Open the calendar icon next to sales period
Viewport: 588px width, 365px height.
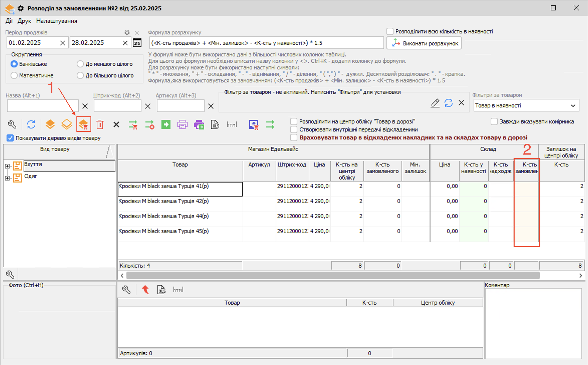point(137,43)
